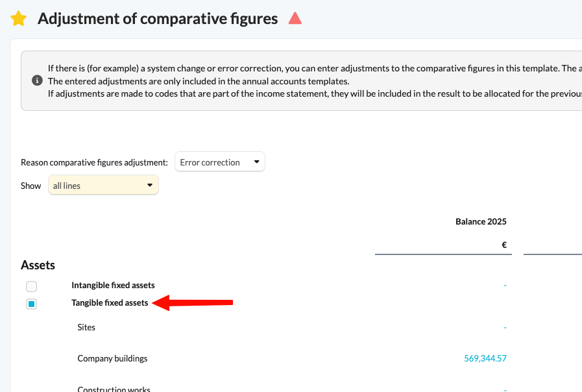Screen dimensions: 582x392
Task: Toggle the Intangible fixed assets checkbox
Action: [x=32, y=286]
